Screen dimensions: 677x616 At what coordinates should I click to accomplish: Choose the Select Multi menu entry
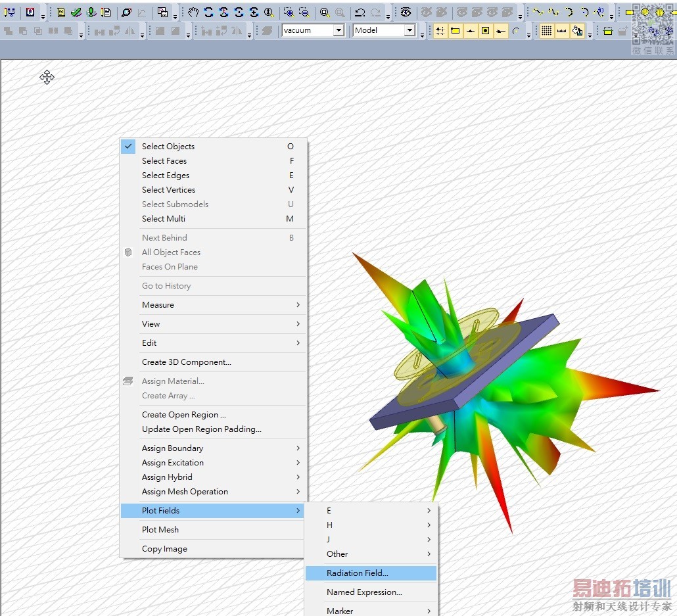coord(213,218)
